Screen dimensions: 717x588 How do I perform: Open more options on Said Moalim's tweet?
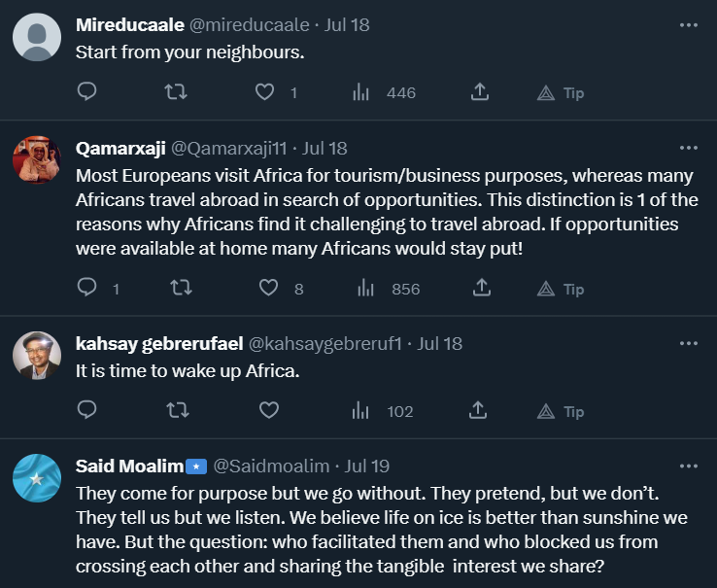[689, 466]
